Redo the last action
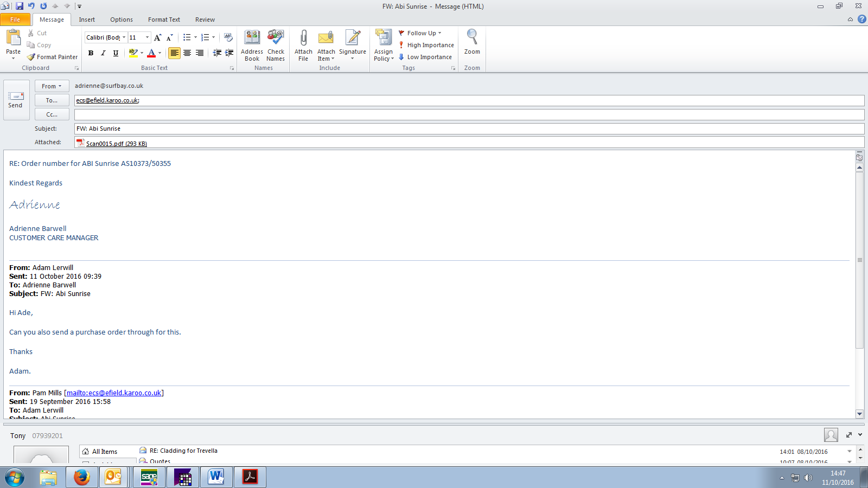This screenshot has height=488, width=868. (x=43, y=6)
